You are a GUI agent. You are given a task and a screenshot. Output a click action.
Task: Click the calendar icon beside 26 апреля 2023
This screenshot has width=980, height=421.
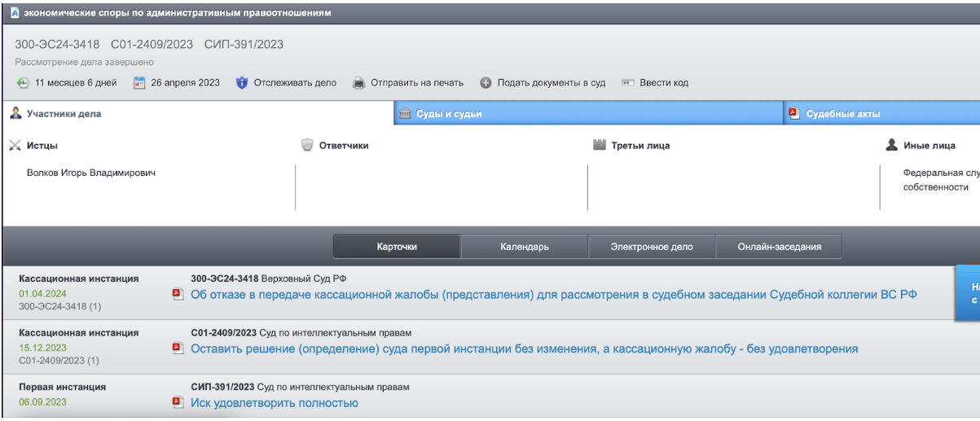(139, 83)
